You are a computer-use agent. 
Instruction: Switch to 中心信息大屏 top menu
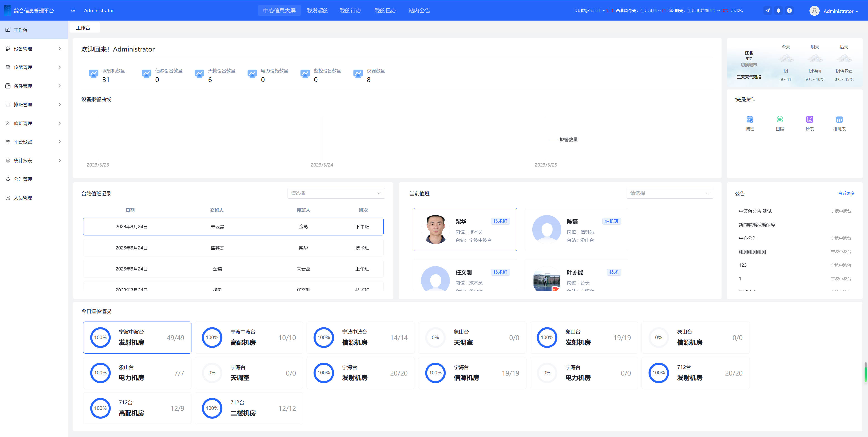(279, 11)
